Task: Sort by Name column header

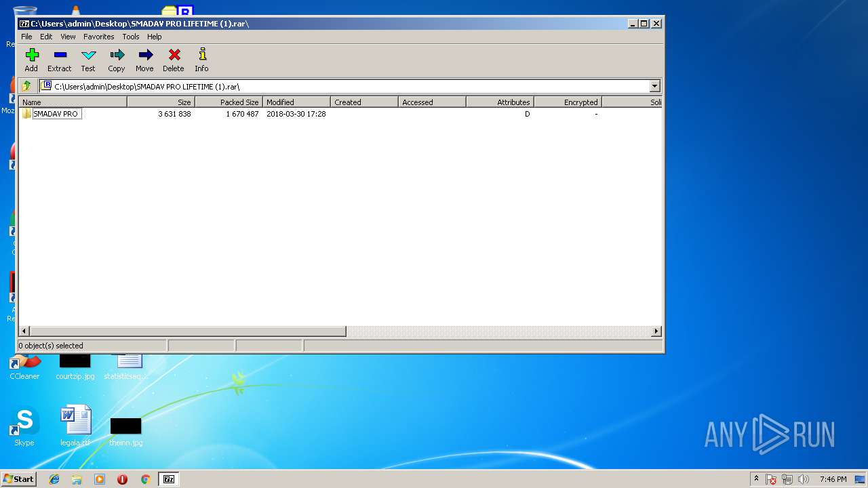Action: coord(73,102)
